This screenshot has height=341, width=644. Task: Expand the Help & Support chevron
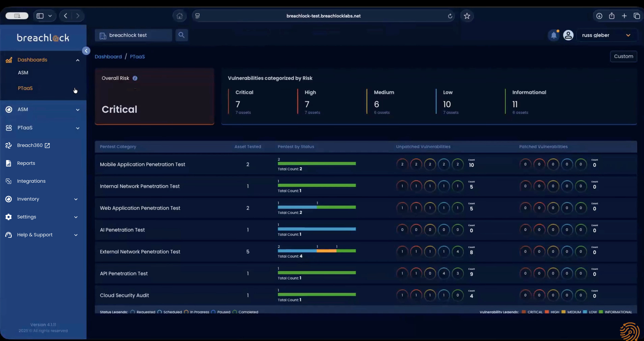click(x=76, y=235)
